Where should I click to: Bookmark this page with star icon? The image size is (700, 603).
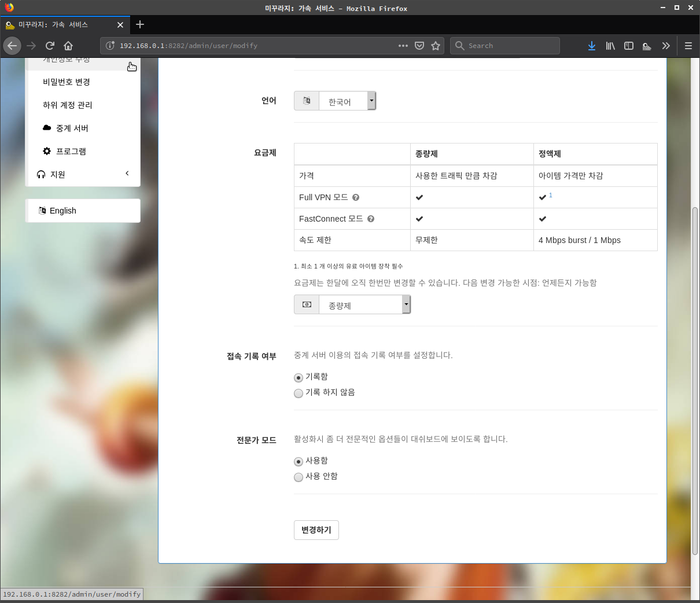pos(436,46)
